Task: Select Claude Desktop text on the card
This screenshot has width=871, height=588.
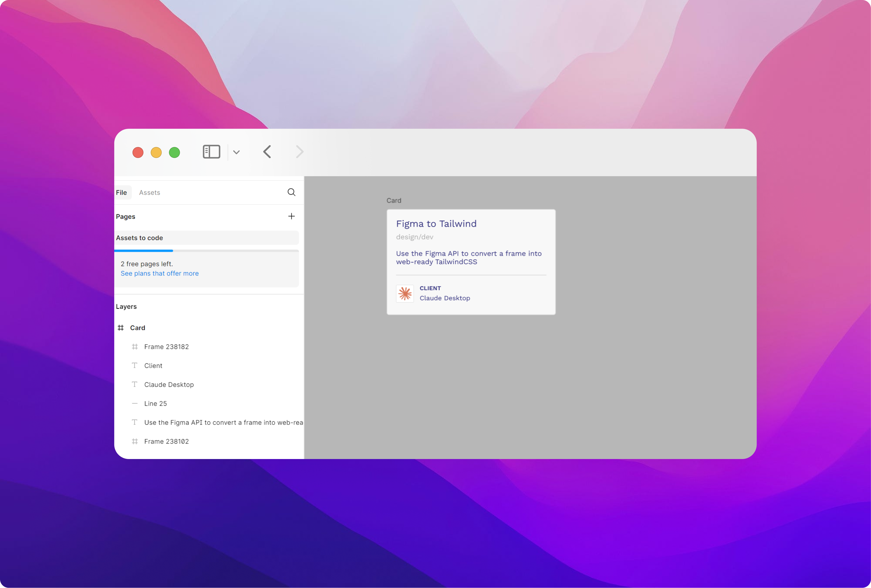Action: 445,298
